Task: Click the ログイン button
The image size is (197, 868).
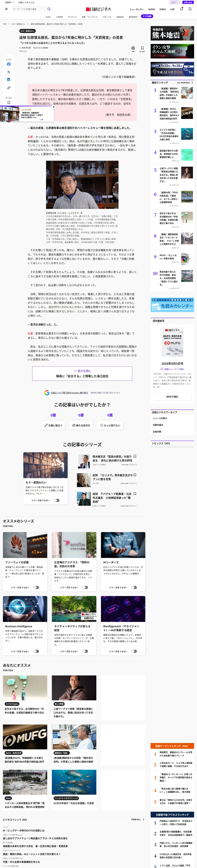Action: click(174, 2)
